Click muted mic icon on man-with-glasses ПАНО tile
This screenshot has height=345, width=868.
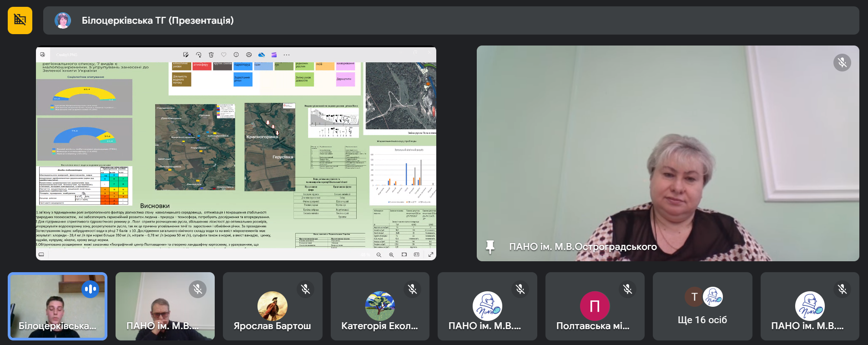197,289
